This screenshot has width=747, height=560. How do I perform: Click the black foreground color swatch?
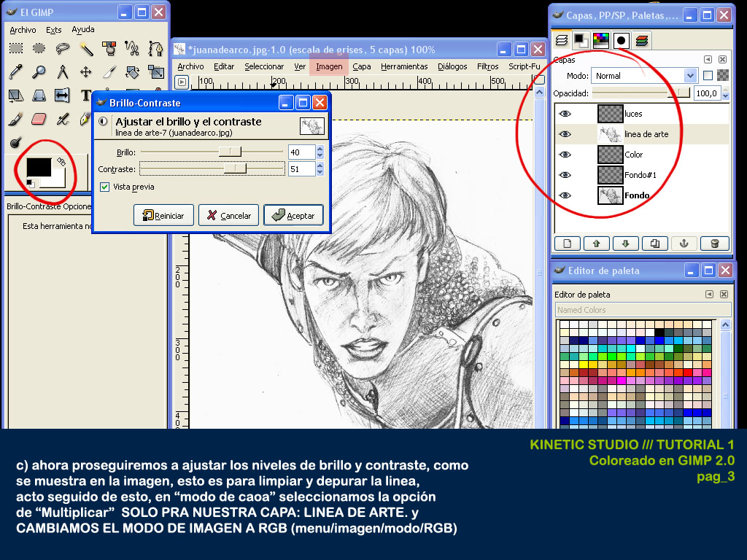[x=39, y=167]
